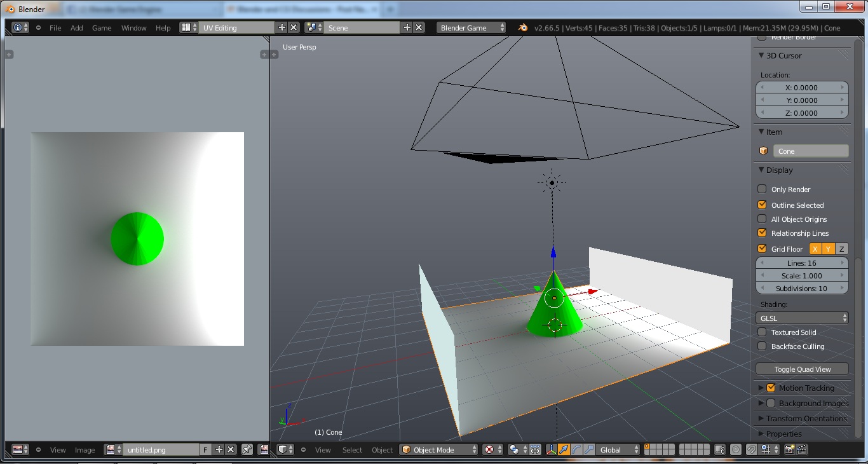868x464 pixels.
Task: Select the translate manipulator arrow
Action: [x=564, y=449]
